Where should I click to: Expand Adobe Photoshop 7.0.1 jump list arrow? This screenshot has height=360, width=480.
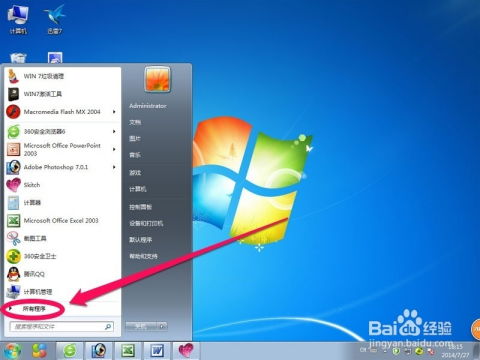tap(114, 167)
